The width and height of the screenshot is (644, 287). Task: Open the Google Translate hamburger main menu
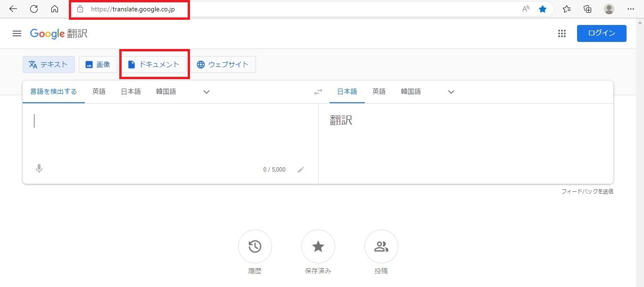17,33
